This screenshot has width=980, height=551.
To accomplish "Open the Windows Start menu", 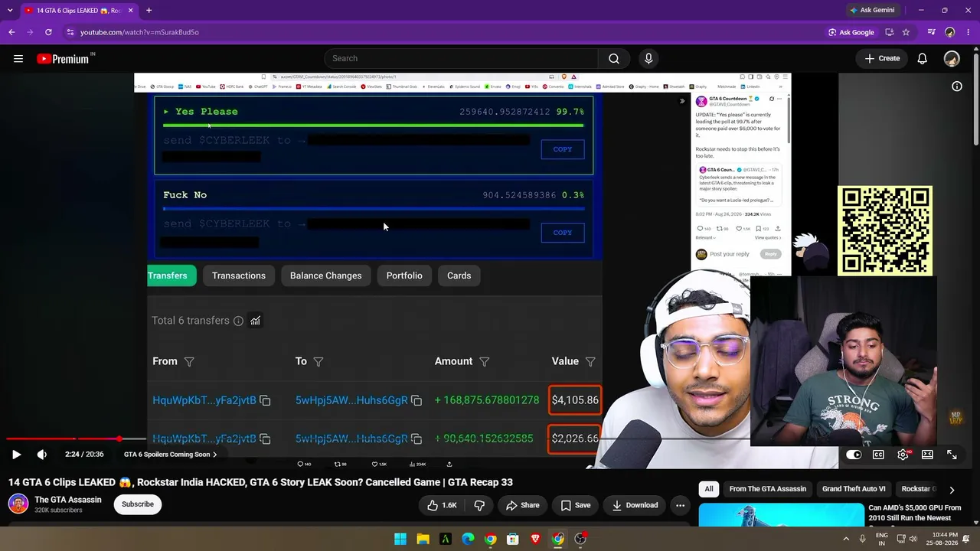I will point(400,539).
